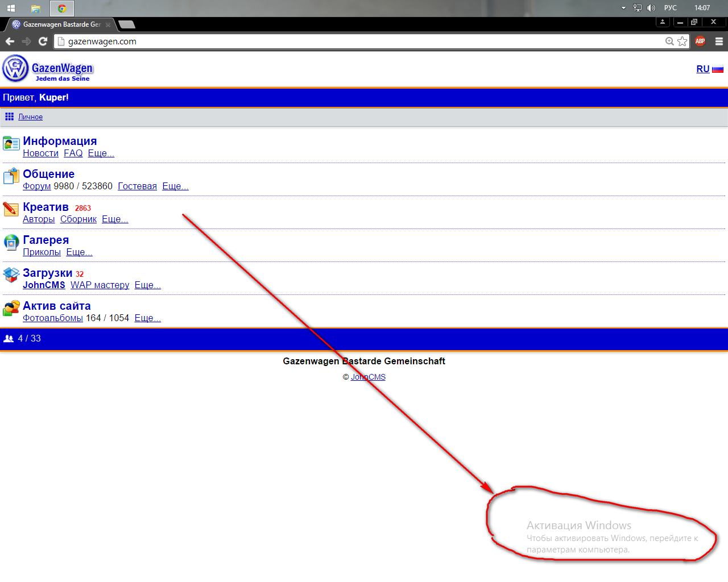
Task: Expand Еще under Общение
Action: (175, 186)
